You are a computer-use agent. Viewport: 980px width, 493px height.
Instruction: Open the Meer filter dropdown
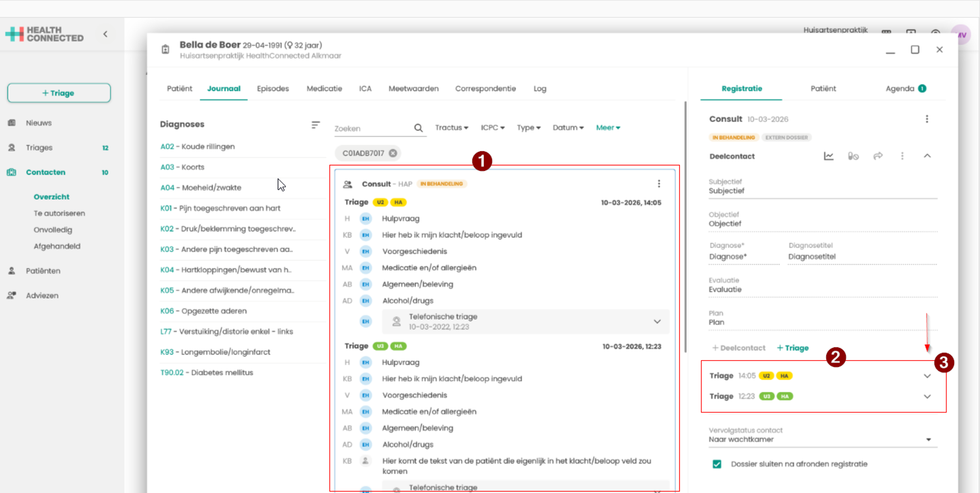tap(608, 128)
